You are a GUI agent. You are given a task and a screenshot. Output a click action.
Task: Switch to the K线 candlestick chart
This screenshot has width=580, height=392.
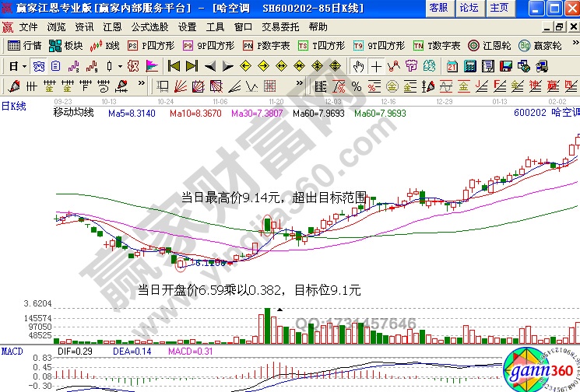(x=105, y=45)
